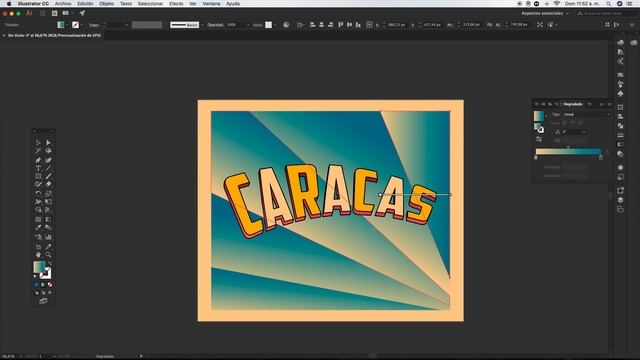This screenshot has width=640, height=360.
Task: Select the Shape Builder tool
Action: (38, 210)
